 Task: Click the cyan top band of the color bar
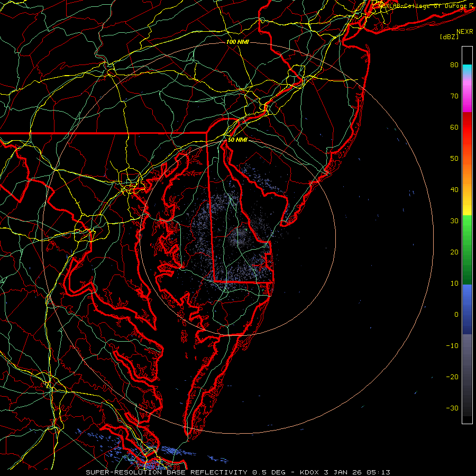point(467,70)
